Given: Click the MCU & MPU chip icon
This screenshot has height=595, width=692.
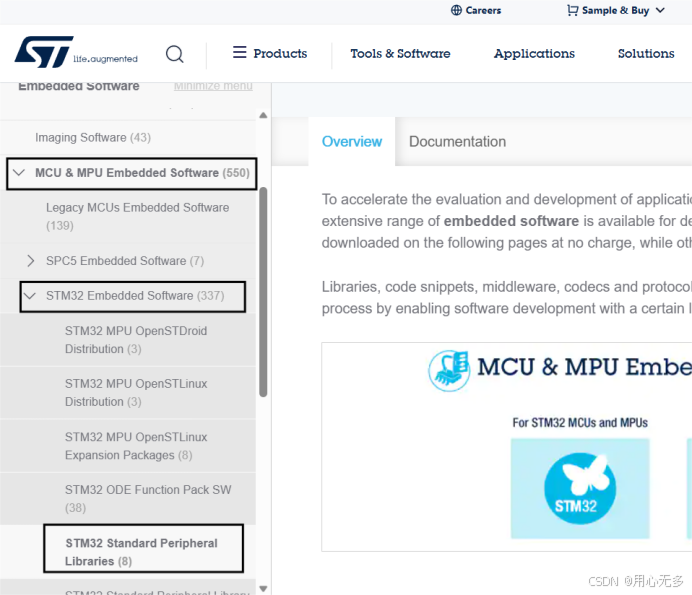Looking at the screenshot, I should tap(449, 370).
